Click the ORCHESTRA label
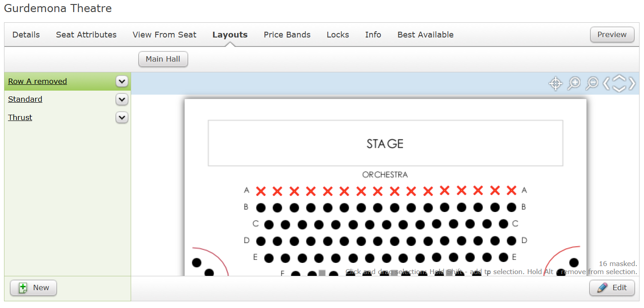This screenshot has height=308, width=644. coord(385,175)
